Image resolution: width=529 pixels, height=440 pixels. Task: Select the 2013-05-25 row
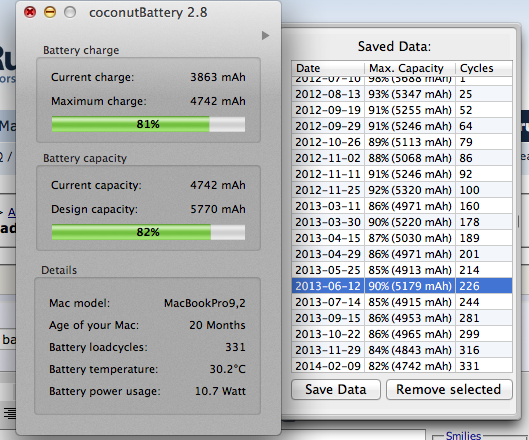[402, 270]
